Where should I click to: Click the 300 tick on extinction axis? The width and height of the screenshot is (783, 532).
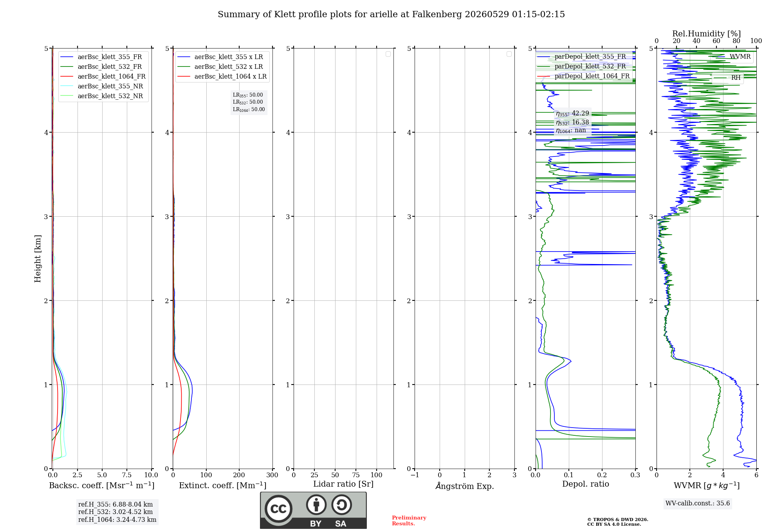[272, 475]
